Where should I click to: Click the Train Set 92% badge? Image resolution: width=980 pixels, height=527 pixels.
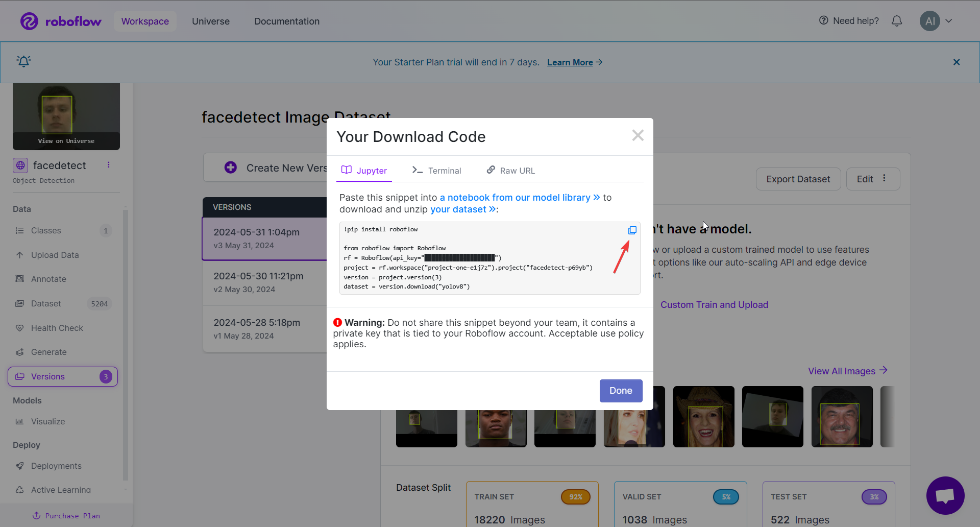pyautogui.click(x=576, y=497)
